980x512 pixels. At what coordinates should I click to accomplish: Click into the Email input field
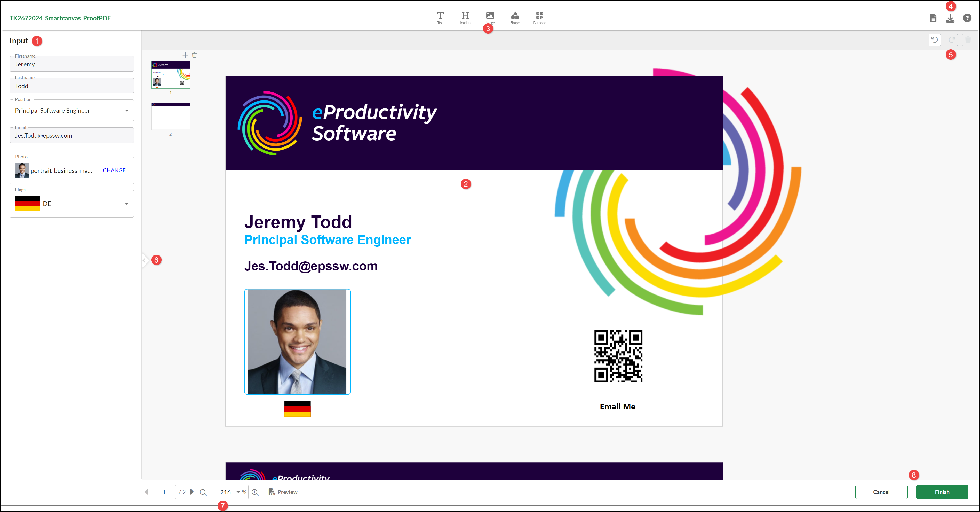tap(71, 136)
